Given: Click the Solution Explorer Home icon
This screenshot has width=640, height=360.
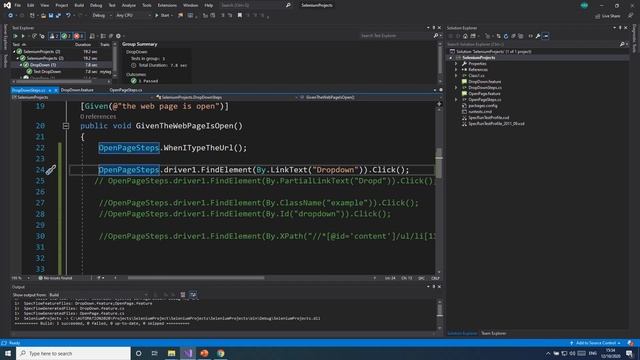Looking at the screenshot, I should point(465,36).
